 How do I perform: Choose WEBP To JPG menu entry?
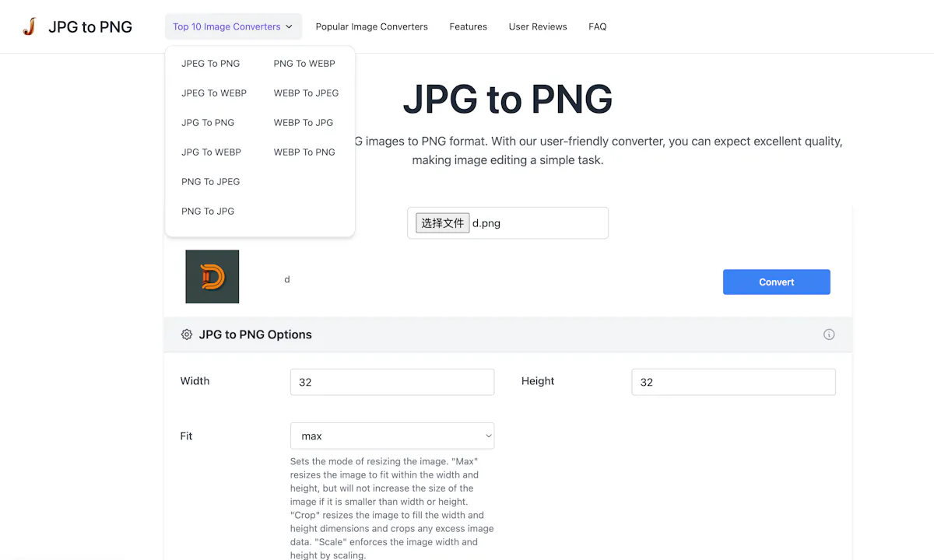coord(304,123)
